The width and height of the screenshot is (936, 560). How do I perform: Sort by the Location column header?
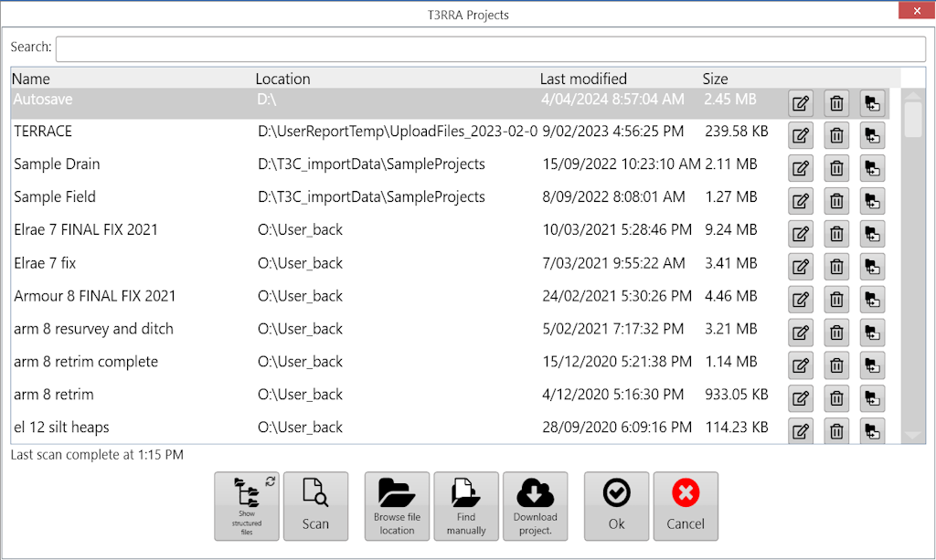point(283,79)
